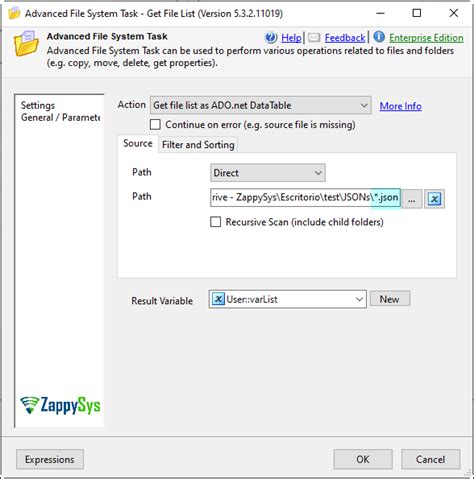
Task: Open the Help link
Action: point(291,38)
